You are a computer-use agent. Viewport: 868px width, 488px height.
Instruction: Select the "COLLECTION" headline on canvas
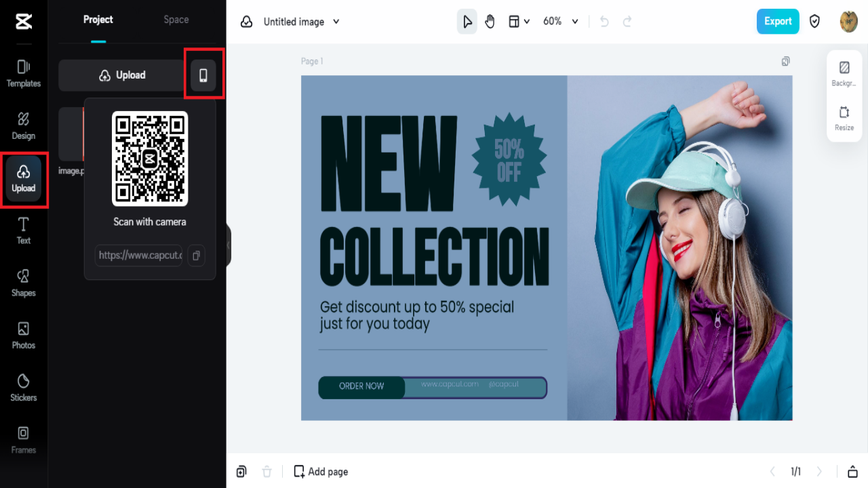click(434, 256)
